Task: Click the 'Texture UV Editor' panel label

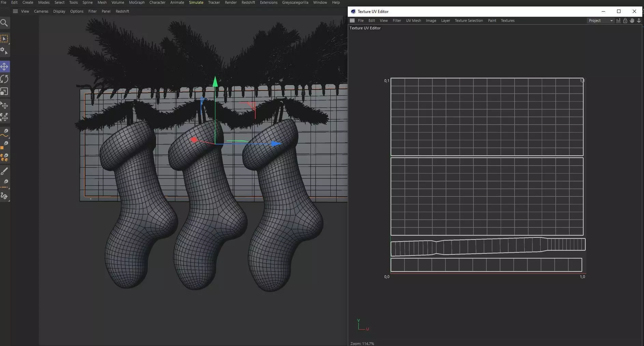Action: coord(365,28)
